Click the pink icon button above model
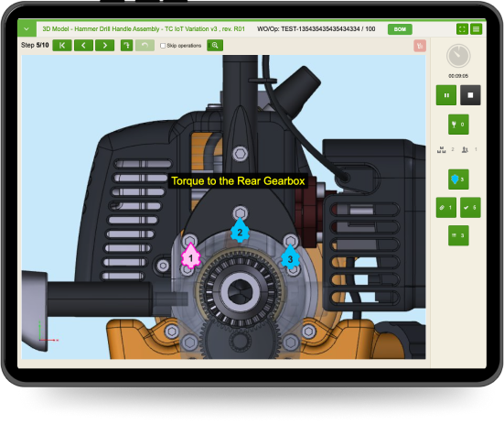 pyautogui.click(x=420, y=46)
